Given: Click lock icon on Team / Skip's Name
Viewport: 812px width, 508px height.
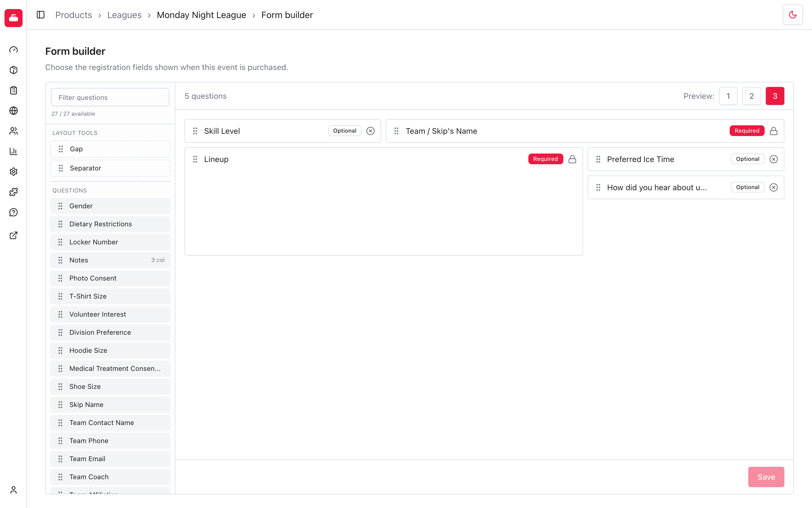Looking at the screenshot, I should (x=773, y=131).
